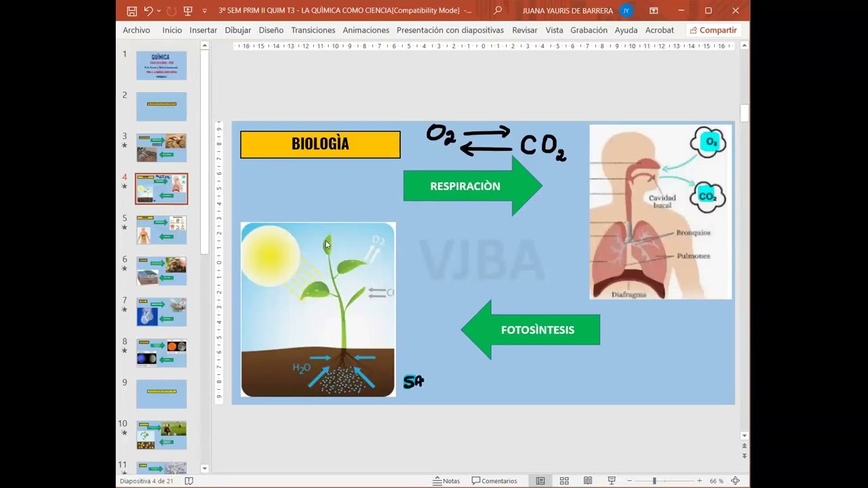
Task: Click animation star icon under slide 8
Action: coord(124,350)
